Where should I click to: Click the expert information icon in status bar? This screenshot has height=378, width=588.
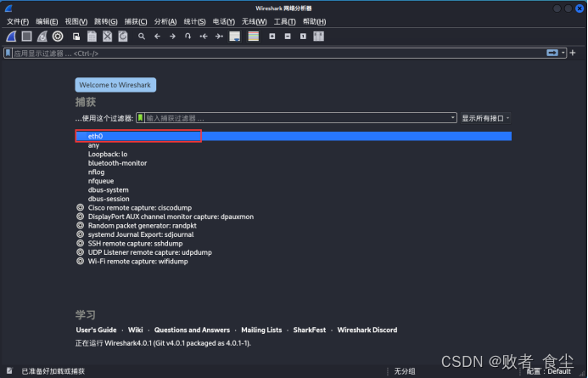point(9,371)
